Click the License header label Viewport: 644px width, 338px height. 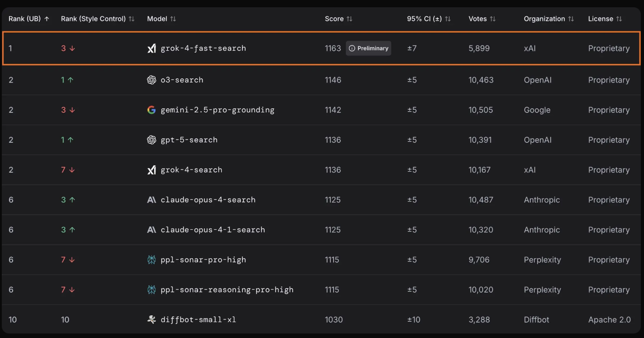click(x=600, y=19)
